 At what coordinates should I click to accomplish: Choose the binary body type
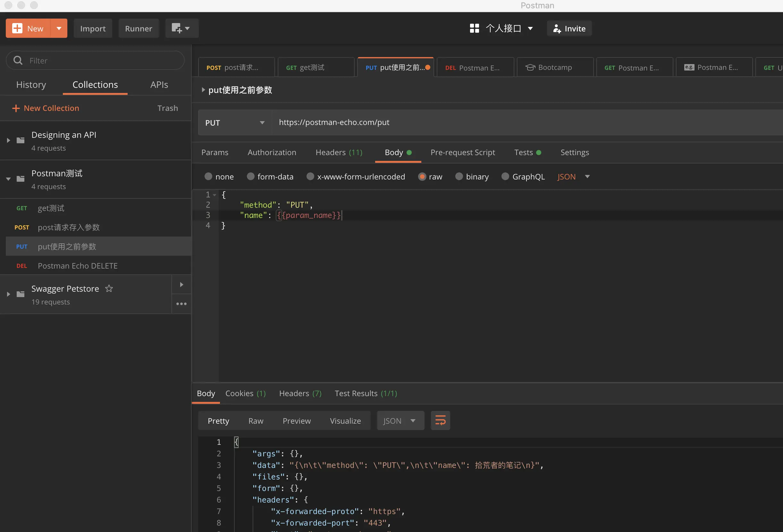click(459, 177)
